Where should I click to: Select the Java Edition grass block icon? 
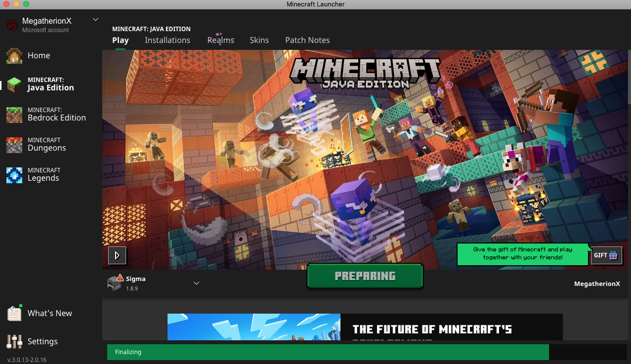point(14,84)
